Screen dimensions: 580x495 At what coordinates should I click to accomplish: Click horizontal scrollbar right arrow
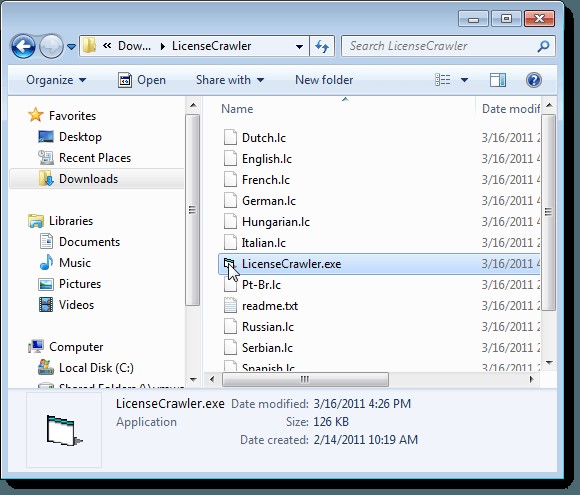(532, 380)
